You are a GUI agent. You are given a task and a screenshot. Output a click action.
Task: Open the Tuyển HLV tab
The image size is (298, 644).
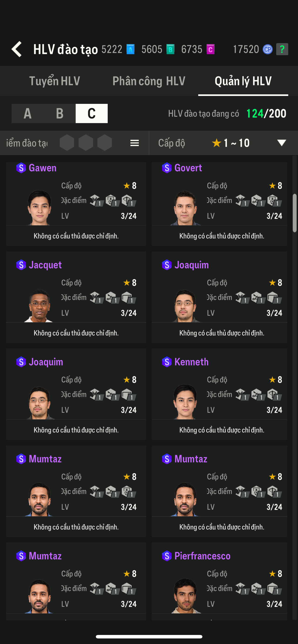pyautogui.click(x=55, y=81)
